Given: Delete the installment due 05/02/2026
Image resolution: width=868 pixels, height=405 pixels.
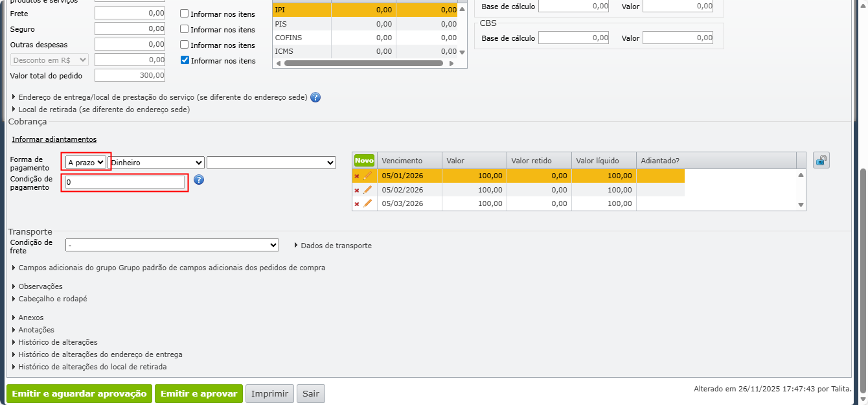Looking at the screenshot, I should tap(357, 190).
